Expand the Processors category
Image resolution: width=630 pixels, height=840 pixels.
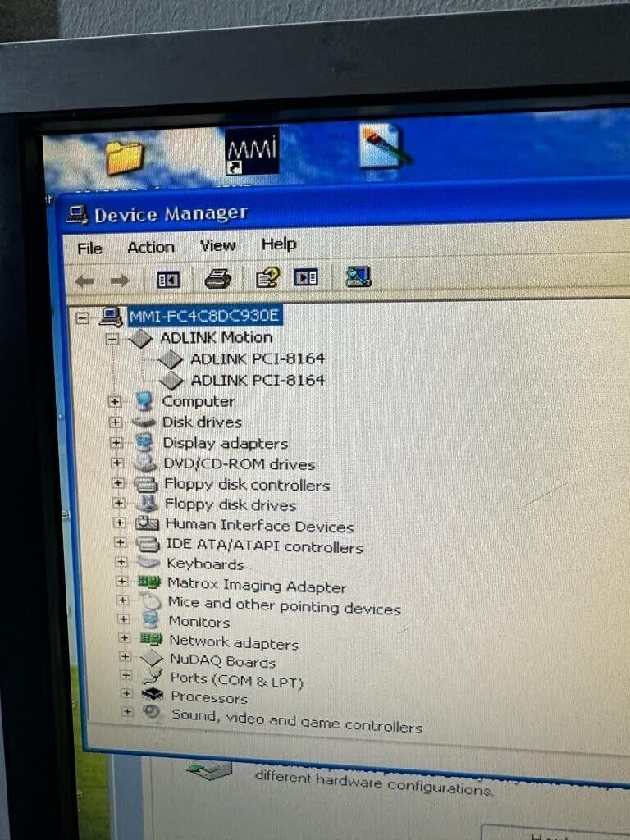point(126,694)
